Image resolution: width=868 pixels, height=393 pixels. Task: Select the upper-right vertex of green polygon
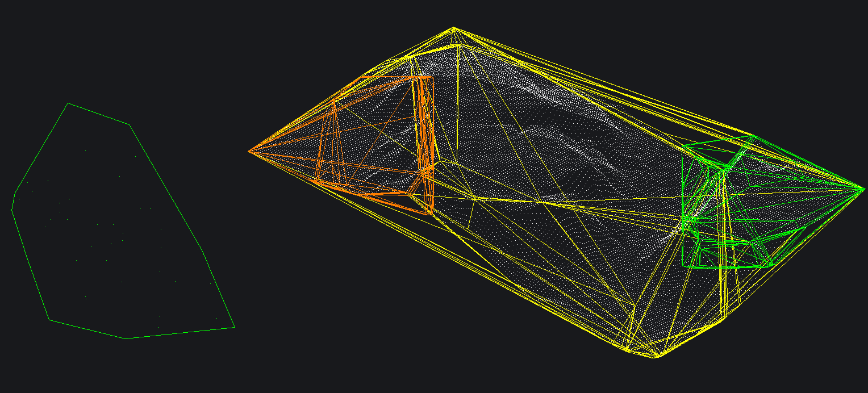[130, 124]
